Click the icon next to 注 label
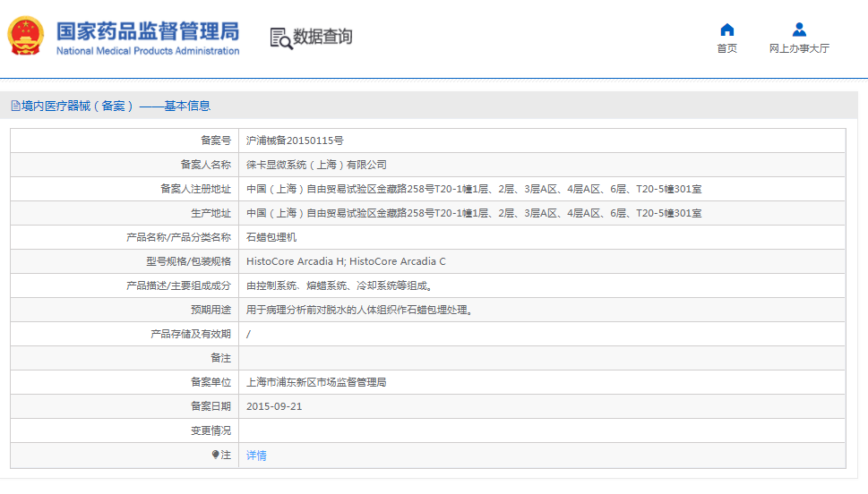 [215, 455]
